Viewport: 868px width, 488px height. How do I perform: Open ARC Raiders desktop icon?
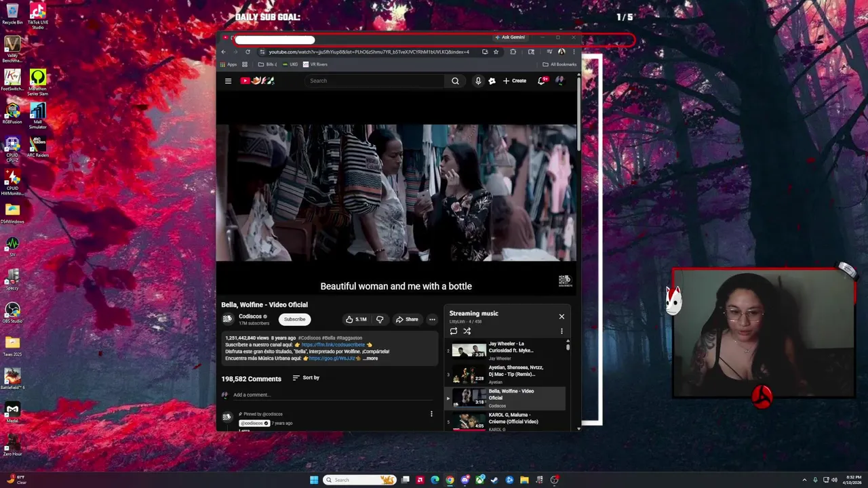pos(38,146)
